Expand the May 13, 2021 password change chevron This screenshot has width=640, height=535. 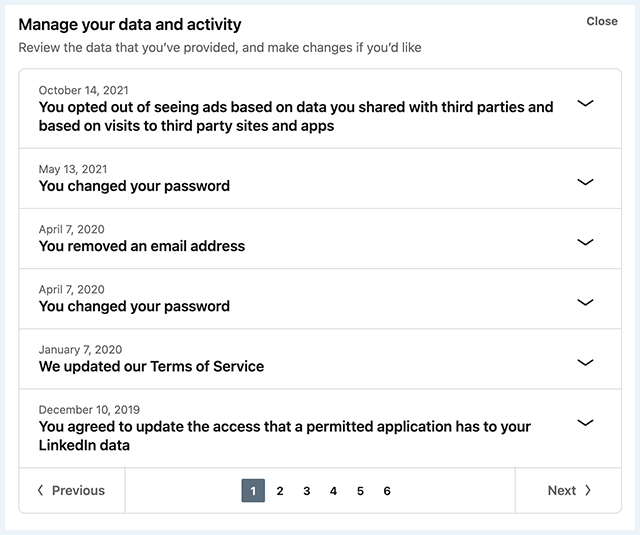click(x=586, y=182)
